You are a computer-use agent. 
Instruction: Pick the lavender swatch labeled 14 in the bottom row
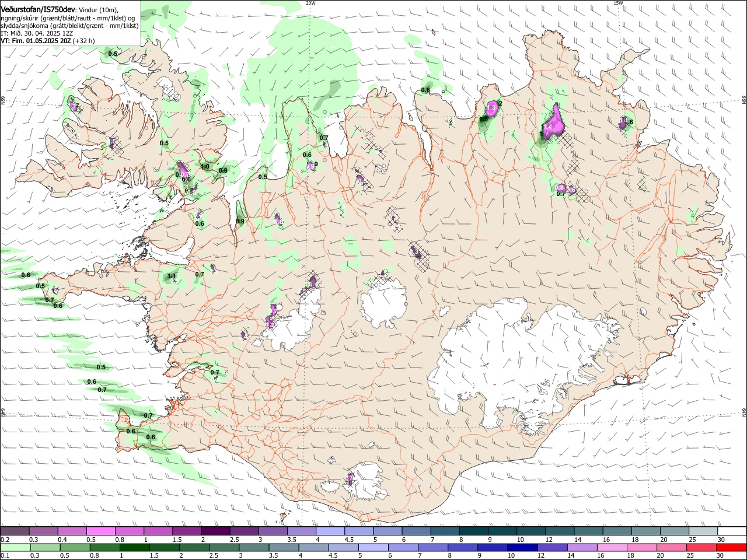click(x=581, y=547)
